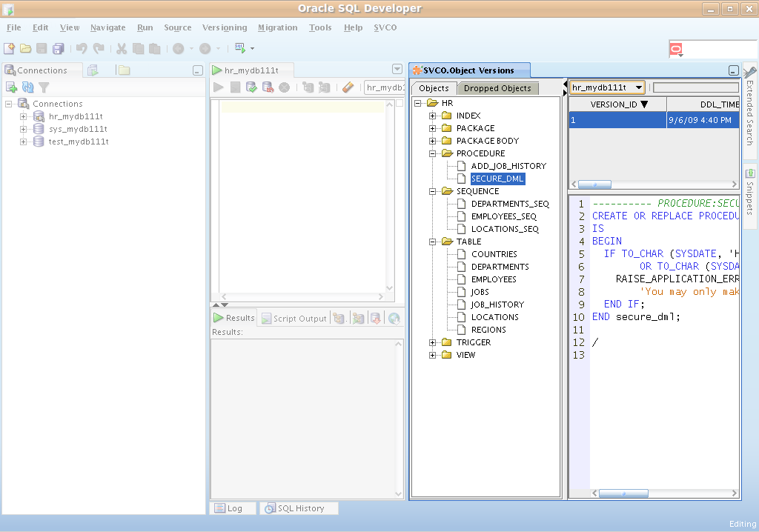Click the Commit icon in worksheet toolbar
The width and height of the screenshot is (759, 532).
pyautogui.click(x=252, y=87)
